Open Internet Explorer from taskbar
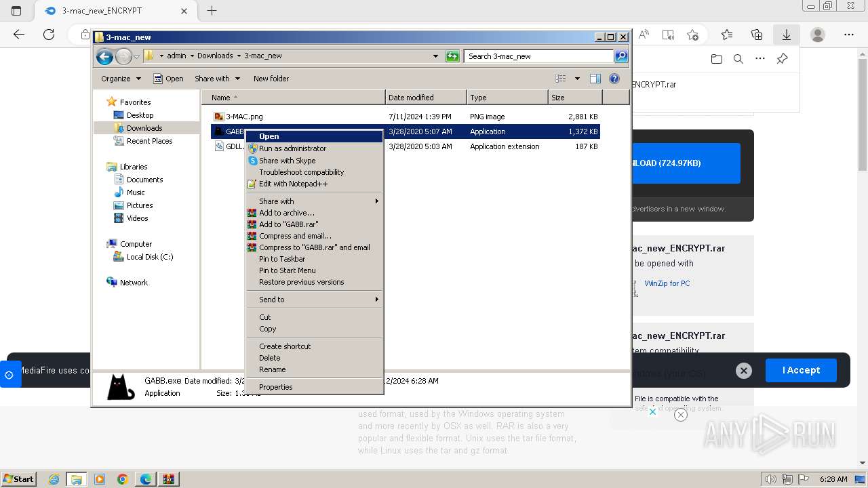The width and height of the screenshot is (868, 488). [x=54, y=479]
